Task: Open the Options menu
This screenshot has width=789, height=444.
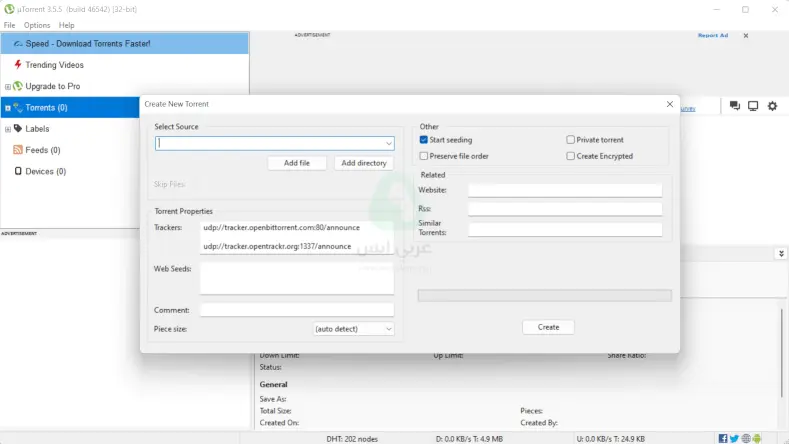Action: coord(37,25)
